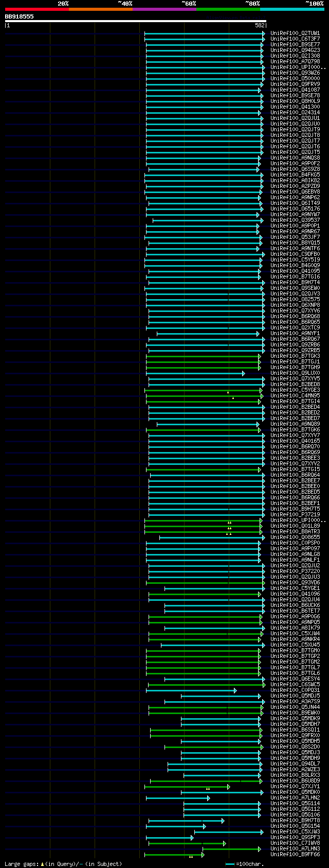Select hit UniRef100_A2PZD9

pos(295,186)
